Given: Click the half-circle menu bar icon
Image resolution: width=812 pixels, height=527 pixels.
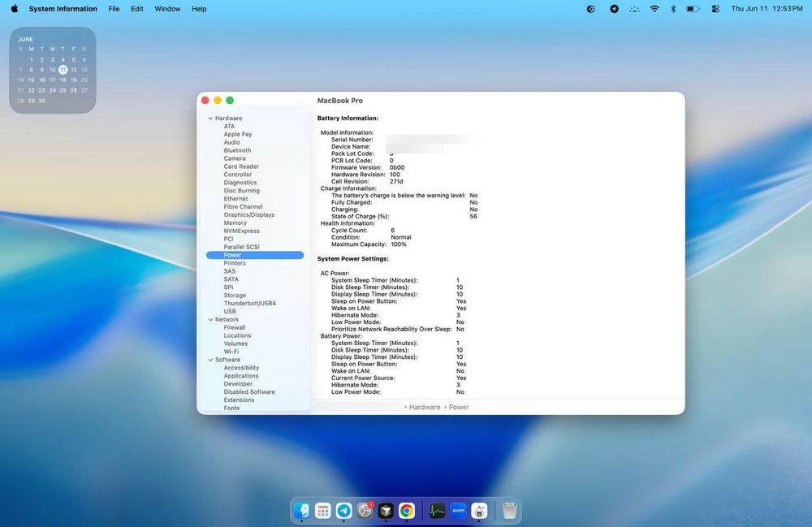Looking at the screenshot, I should (590, 9).
